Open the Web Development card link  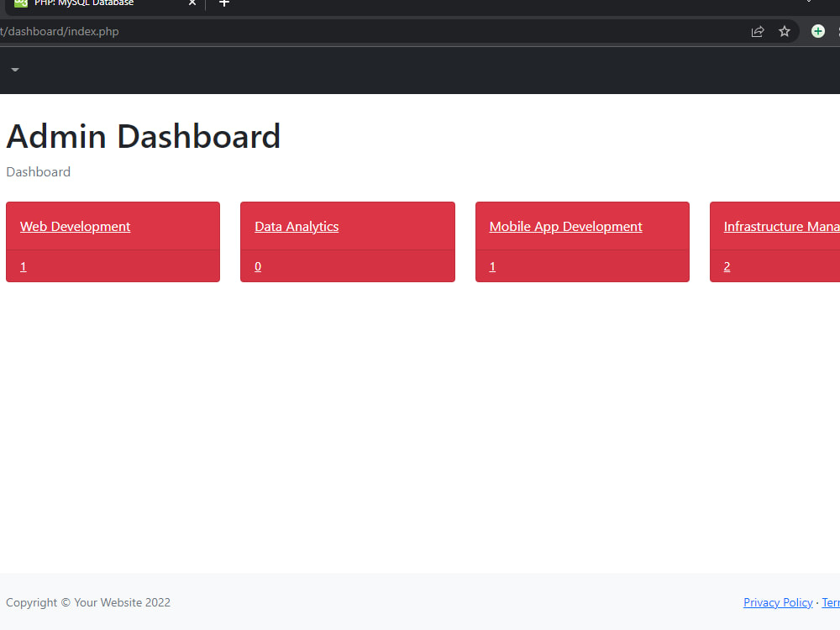[75, 227]
